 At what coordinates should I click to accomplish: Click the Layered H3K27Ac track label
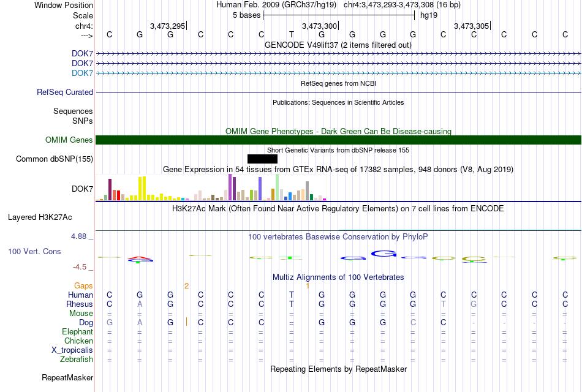[40, 217]
